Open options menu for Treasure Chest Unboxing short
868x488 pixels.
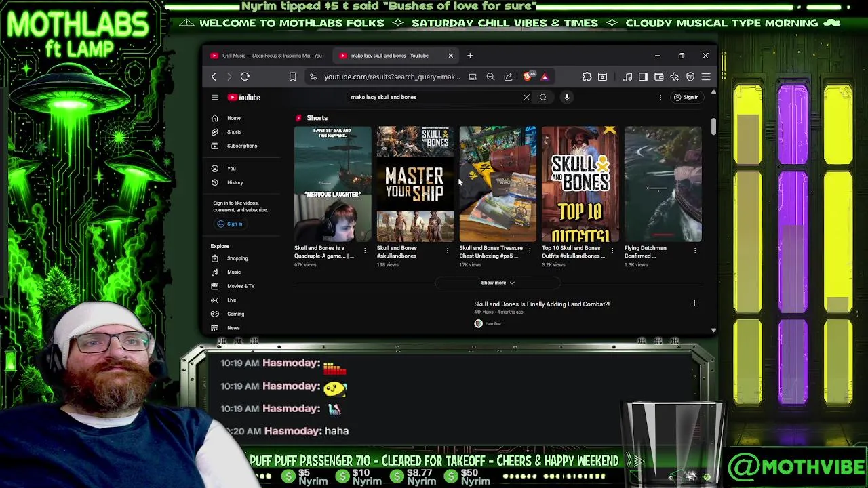[530, 251]
